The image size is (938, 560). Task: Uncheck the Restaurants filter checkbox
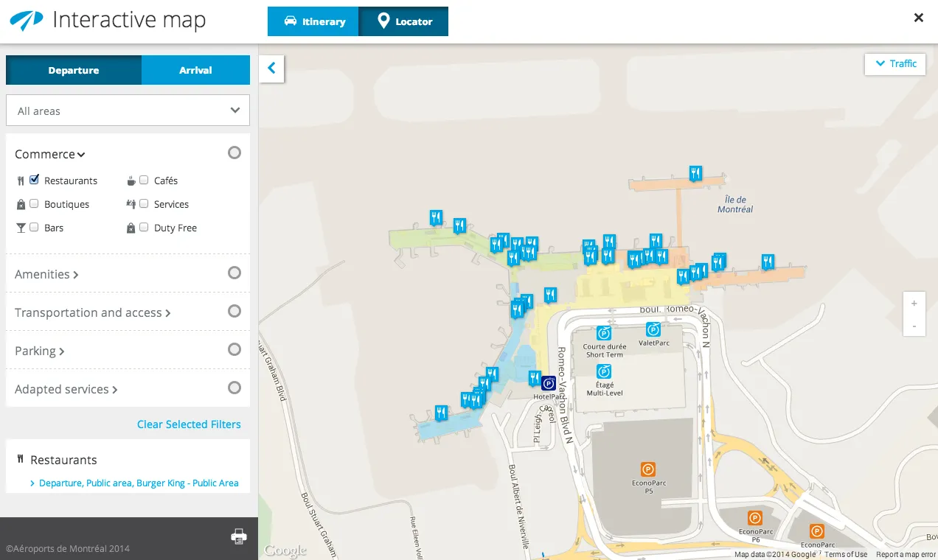(32, 180)
